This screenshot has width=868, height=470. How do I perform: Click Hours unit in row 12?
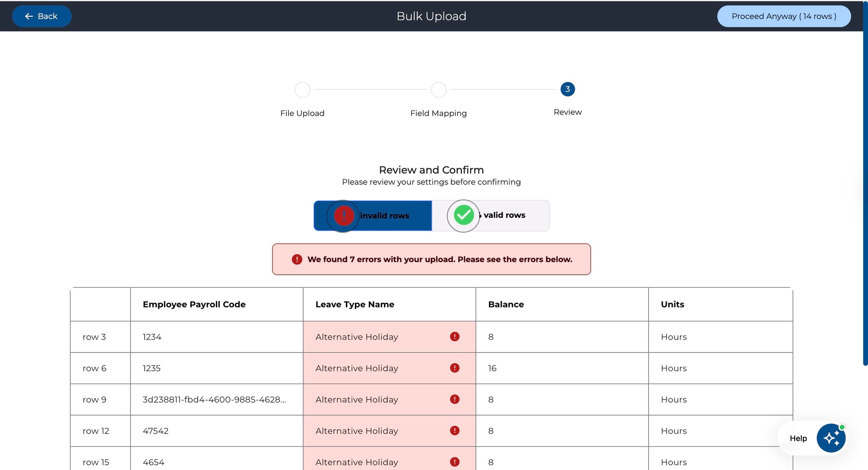674,431
